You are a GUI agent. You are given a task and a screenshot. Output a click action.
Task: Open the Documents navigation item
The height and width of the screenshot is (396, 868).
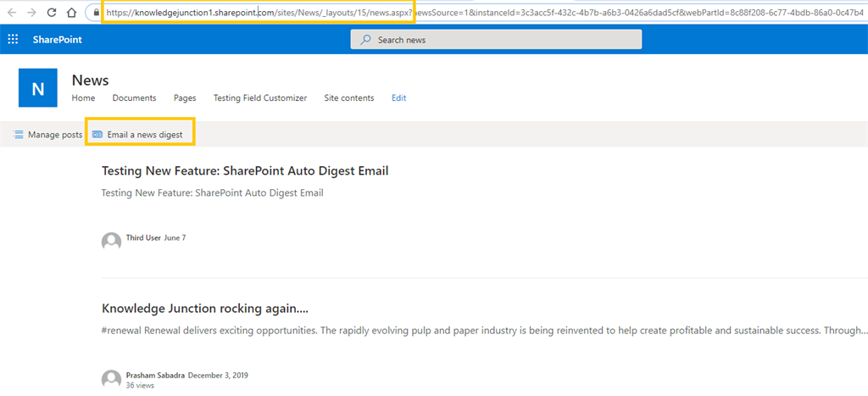point(135,98)
